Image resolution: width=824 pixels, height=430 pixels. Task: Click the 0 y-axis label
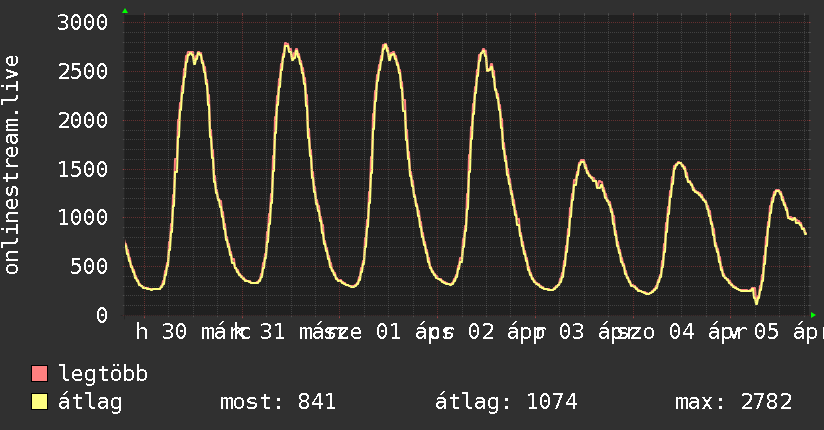[102, 315]
